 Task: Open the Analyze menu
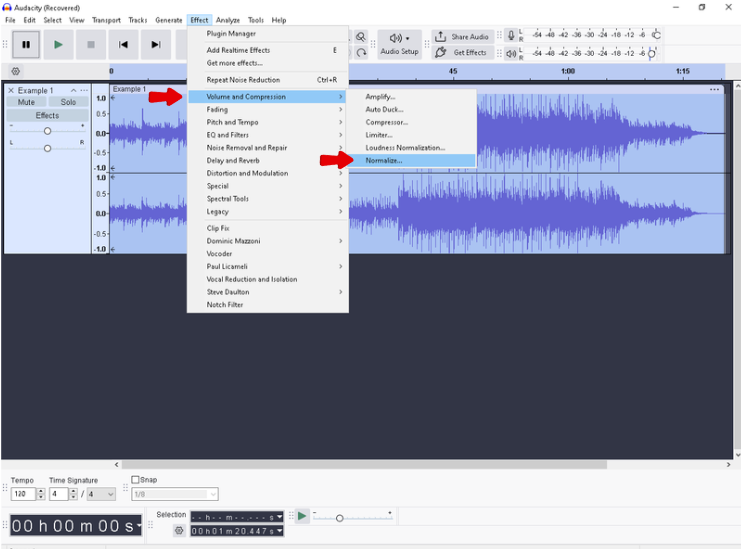[227, 20]
